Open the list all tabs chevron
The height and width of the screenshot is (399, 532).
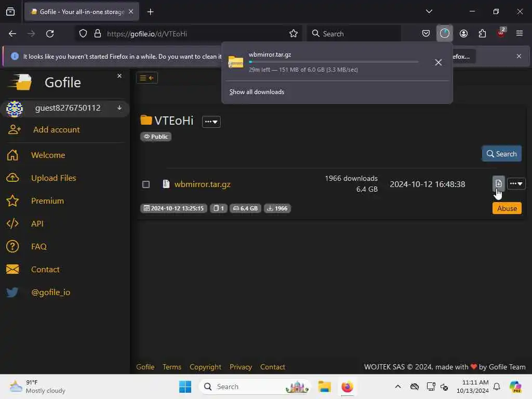429,11
